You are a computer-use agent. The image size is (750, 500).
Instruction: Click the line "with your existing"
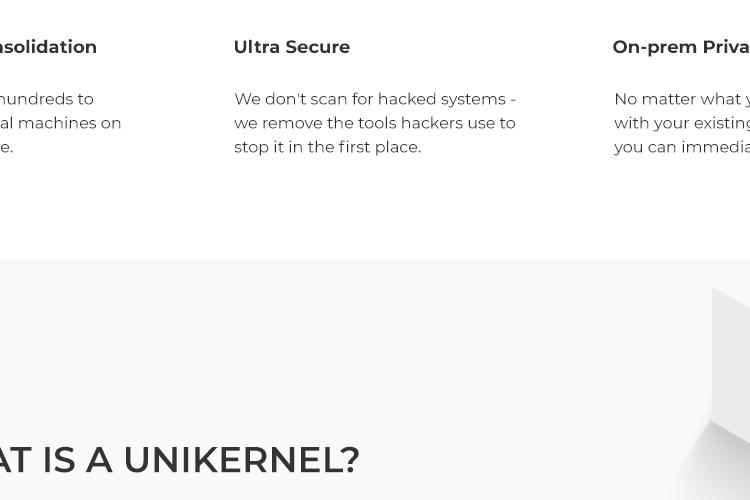682,123
